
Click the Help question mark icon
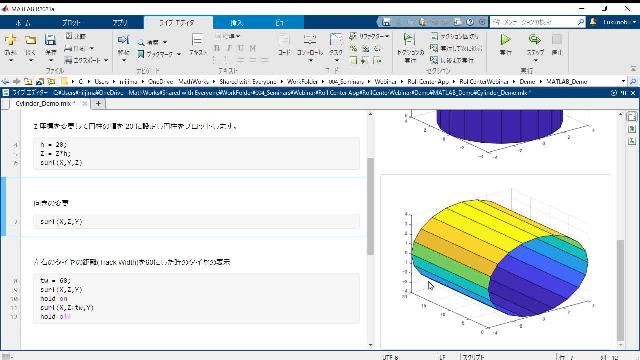tap(470, 22)
